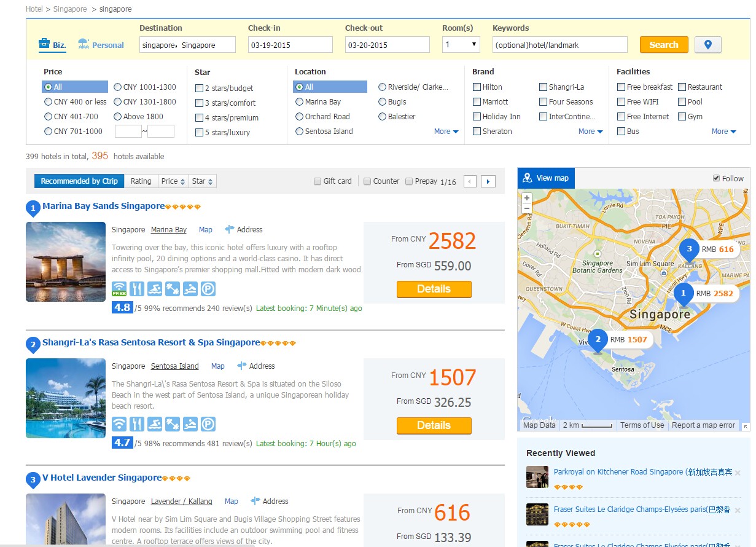Open the Marina Bay Sands hotel thumbnail
The width and height of the screenshot is (756, 547).
pyautogui.click(x=66, y=262)
